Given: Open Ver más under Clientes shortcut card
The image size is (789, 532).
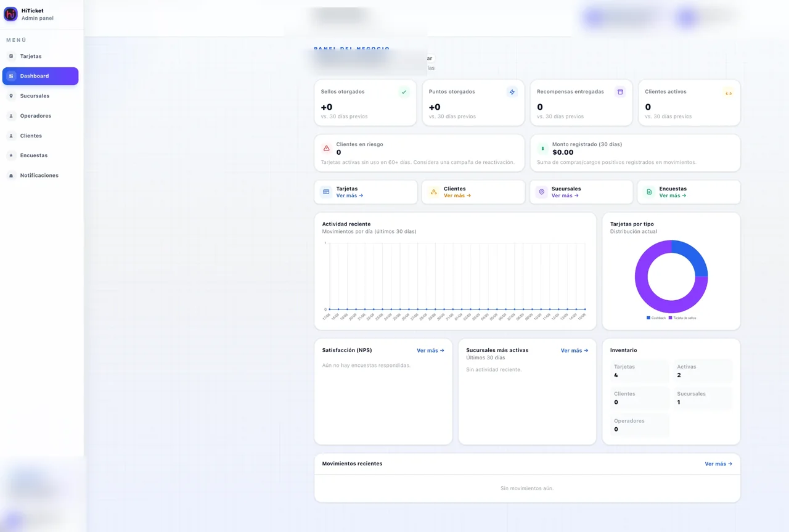Looking at the screenshot, I should coord(457,195).
